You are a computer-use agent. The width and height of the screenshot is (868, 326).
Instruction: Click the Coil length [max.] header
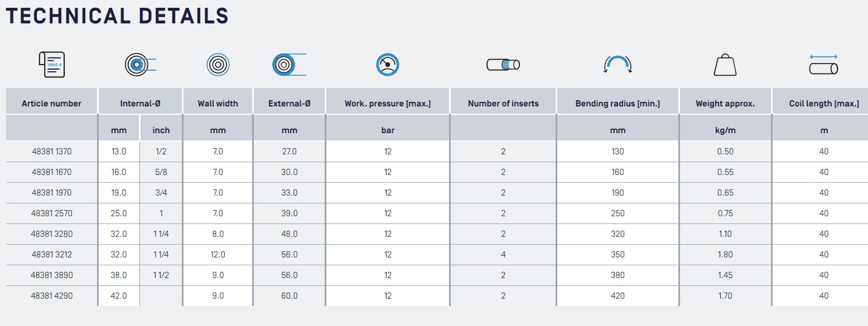pos(824,104)
